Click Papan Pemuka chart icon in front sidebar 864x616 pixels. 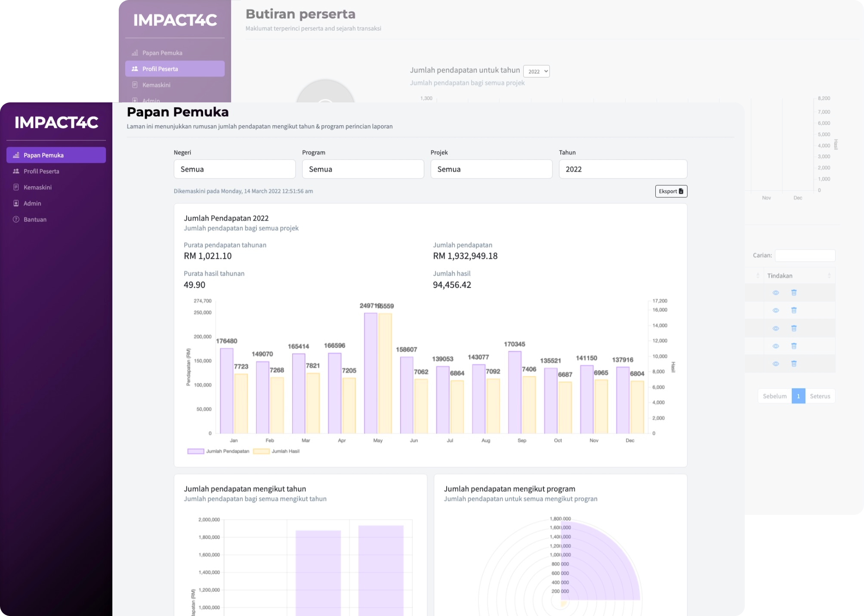pyautogui.click(x=16, y=155)
